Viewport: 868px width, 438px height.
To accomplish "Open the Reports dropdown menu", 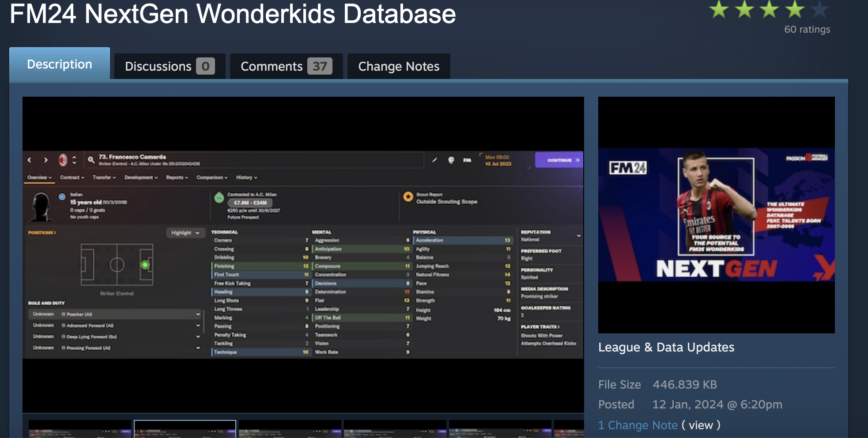I will coord(177,177).
